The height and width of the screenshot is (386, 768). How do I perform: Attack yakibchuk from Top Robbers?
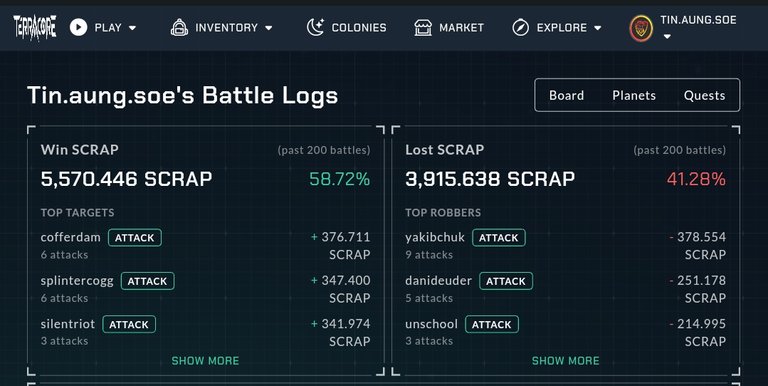pos(499,238)
